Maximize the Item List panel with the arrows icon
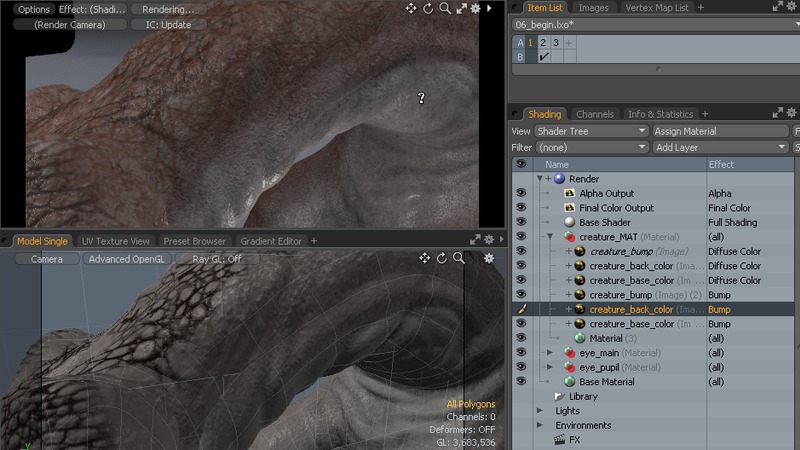The width and height of the screenshot is (800, 450). point(778,6)
